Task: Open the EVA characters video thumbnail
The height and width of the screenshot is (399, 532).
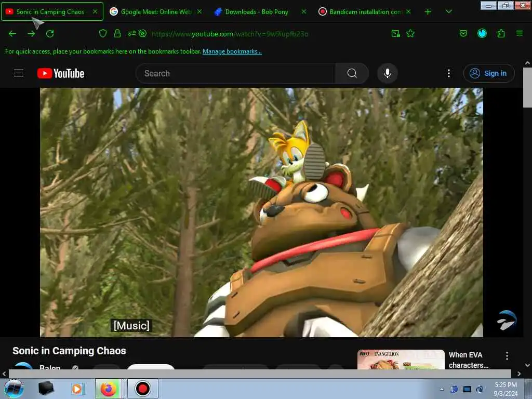Action: [401, 360]
